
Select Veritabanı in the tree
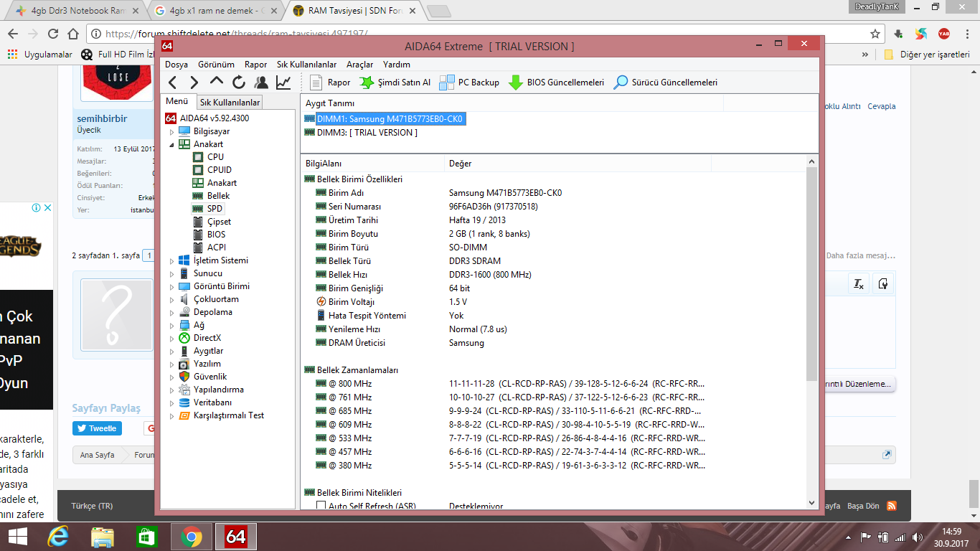(x=212, y=402)
